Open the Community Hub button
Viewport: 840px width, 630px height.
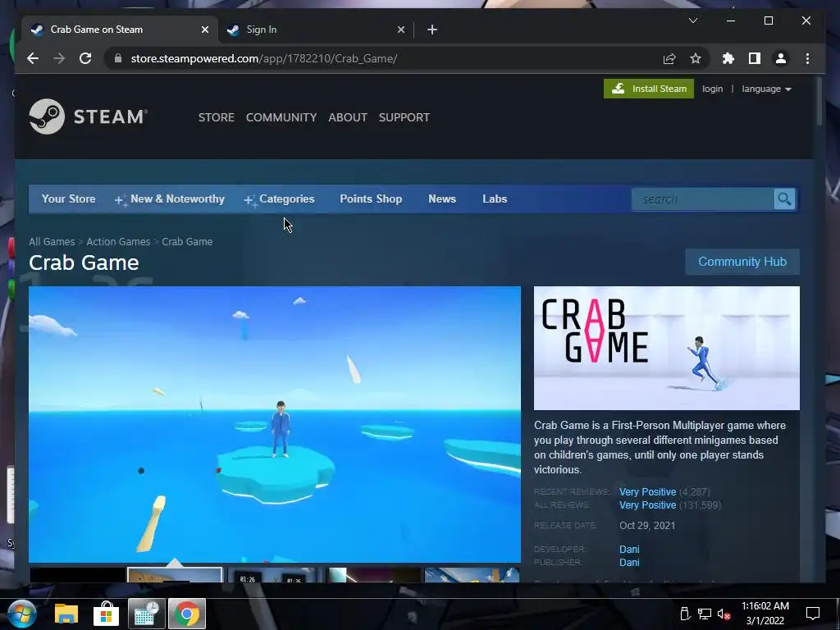[742, 262]
